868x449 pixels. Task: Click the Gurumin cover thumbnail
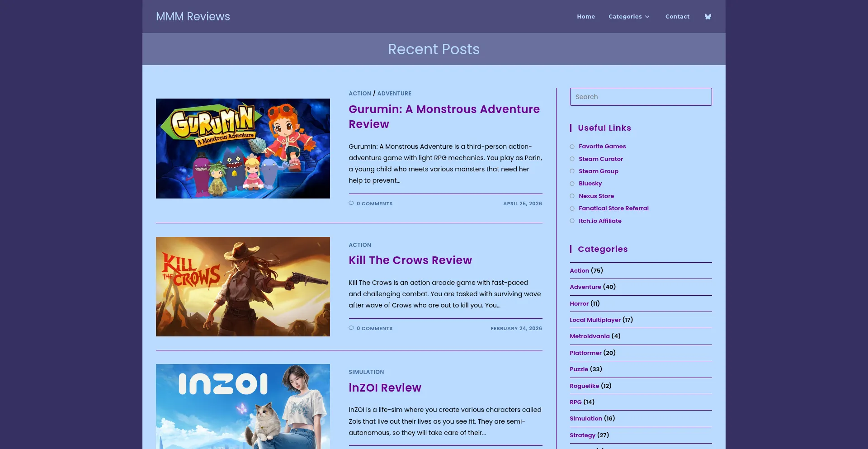click(x=243, y=148)
